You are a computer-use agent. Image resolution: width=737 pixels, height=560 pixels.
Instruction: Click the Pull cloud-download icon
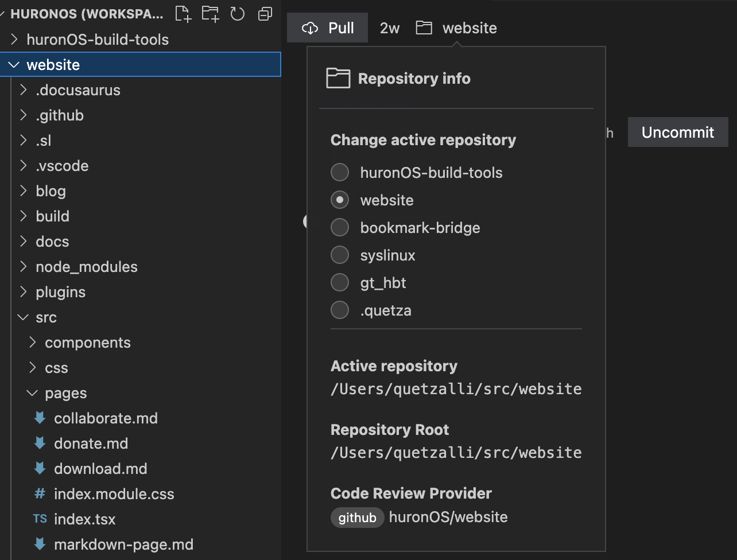tap(311, 28)
